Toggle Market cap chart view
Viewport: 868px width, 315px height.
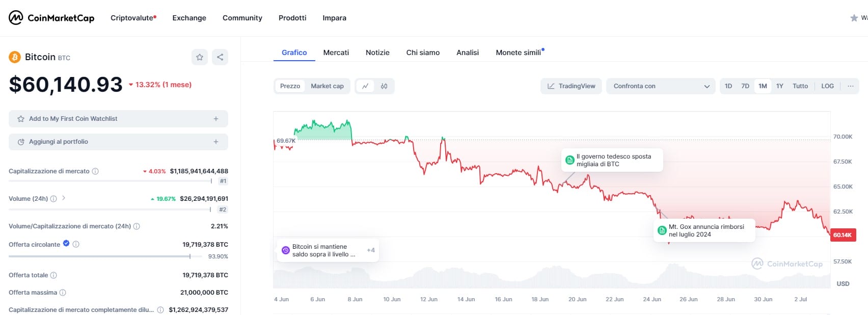tap(327, 86)
